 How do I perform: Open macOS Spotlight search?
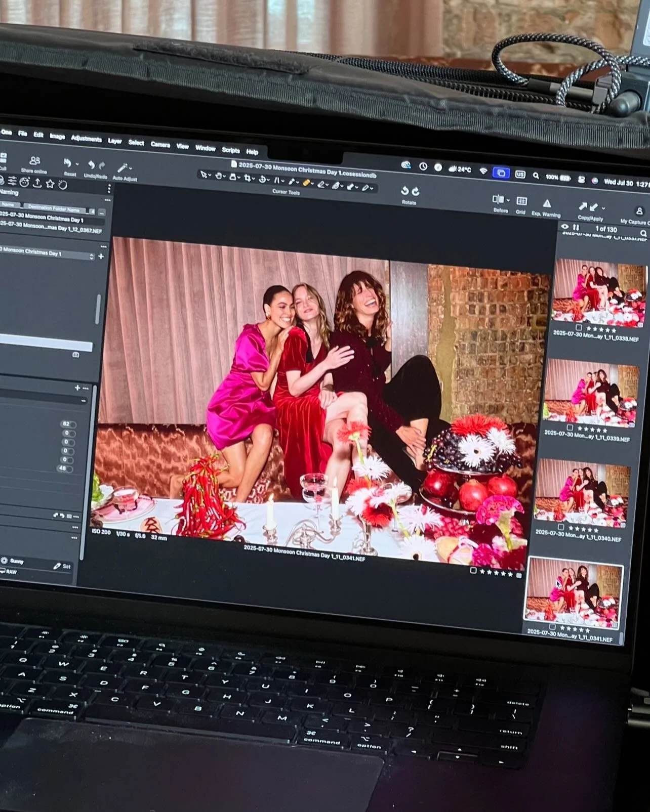click(x=536, y=176)
